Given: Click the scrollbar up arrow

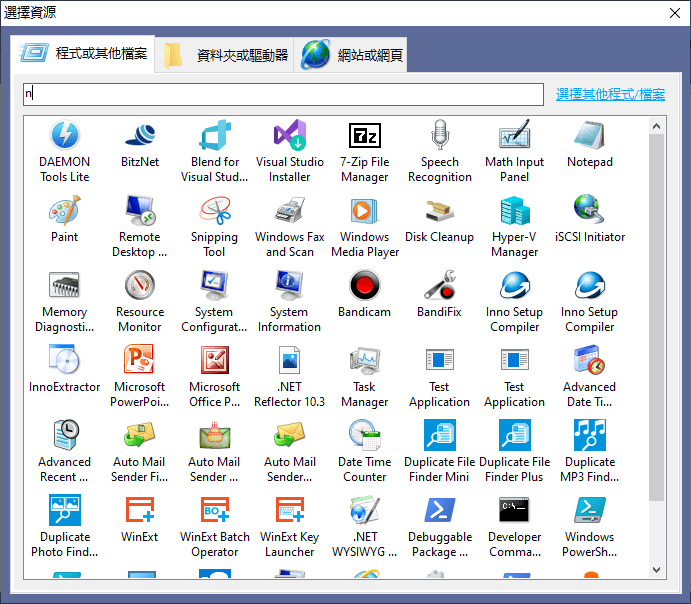Looking at the screenshot, I should click(656, 126).
